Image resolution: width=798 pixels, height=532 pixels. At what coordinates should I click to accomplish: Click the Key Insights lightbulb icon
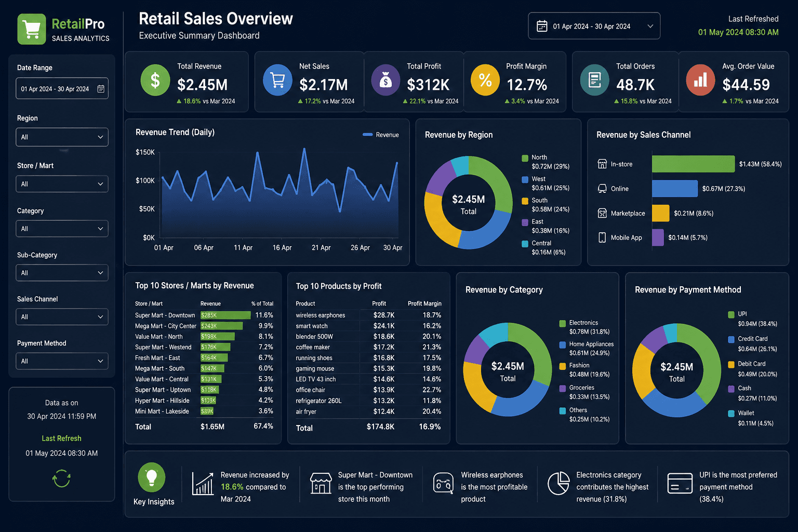[x=152, y=477]
